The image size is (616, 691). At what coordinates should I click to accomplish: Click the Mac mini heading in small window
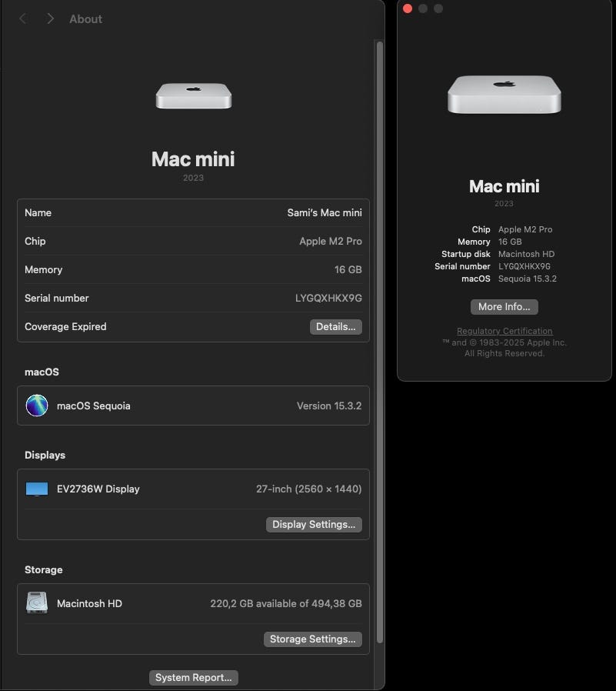pyautogui.click(x=504, y=186)
